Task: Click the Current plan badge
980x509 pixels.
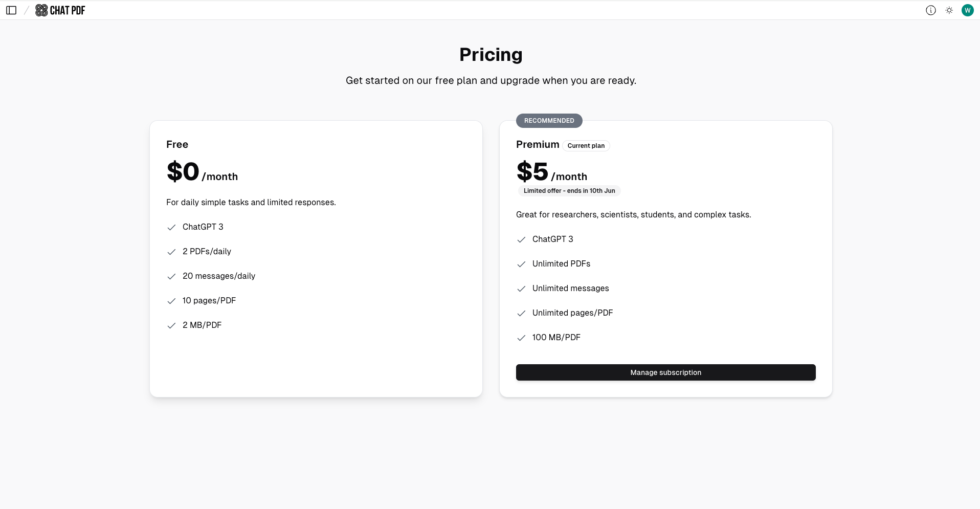Action: tap(586, 146)
